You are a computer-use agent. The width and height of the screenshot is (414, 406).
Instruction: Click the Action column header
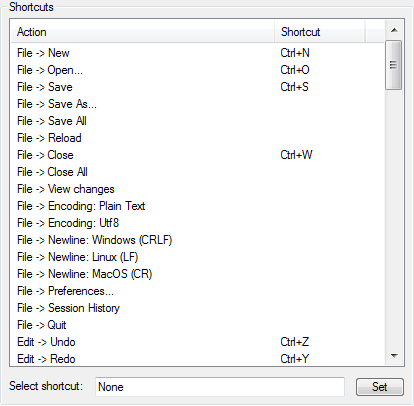coord(143,32)
